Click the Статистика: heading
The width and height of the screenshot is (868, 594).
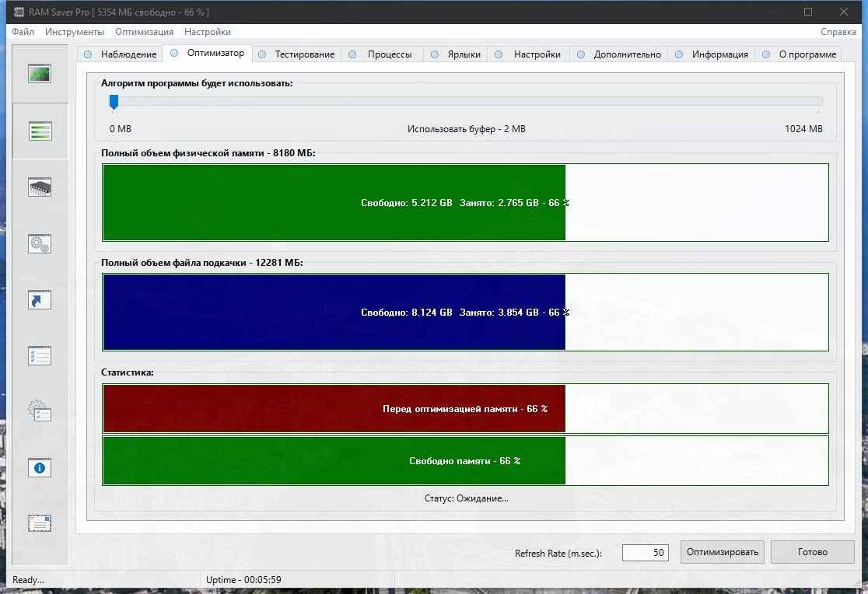point(128,372)
